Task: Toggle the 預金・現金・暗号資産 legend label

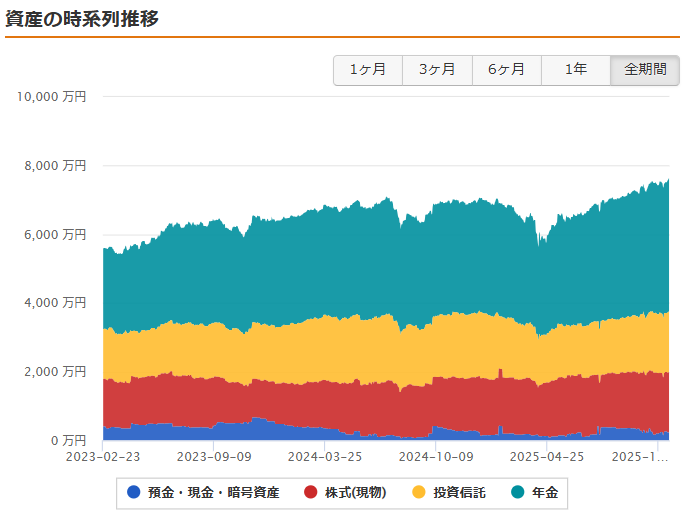Action: click(x=213, y=492)
